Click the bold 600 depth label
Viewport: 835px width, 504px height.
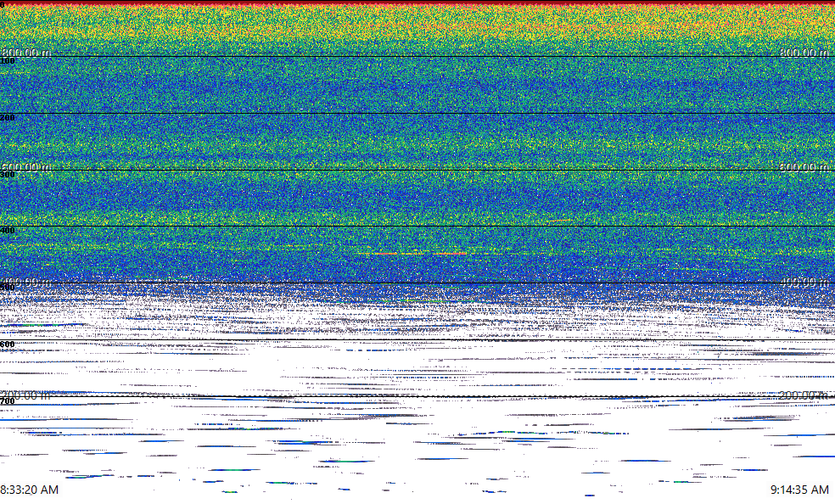pyautogui.click(x=8, y=344)
